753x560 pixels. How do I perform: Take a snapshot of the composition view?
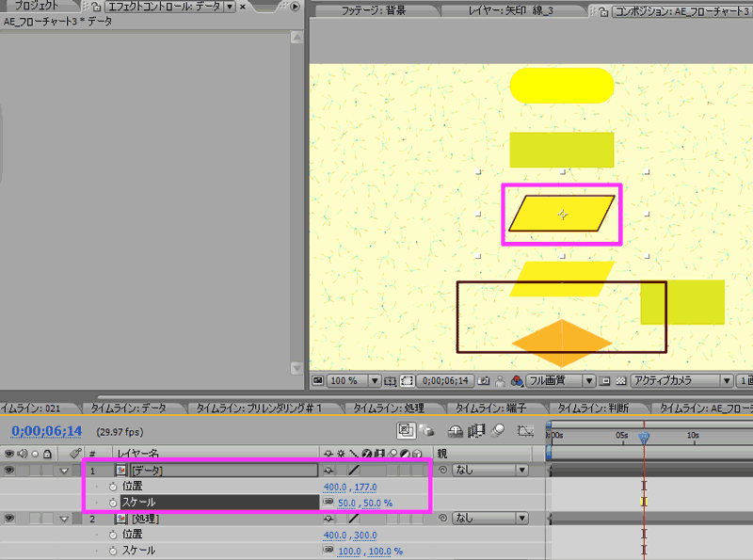click(483, 382)
